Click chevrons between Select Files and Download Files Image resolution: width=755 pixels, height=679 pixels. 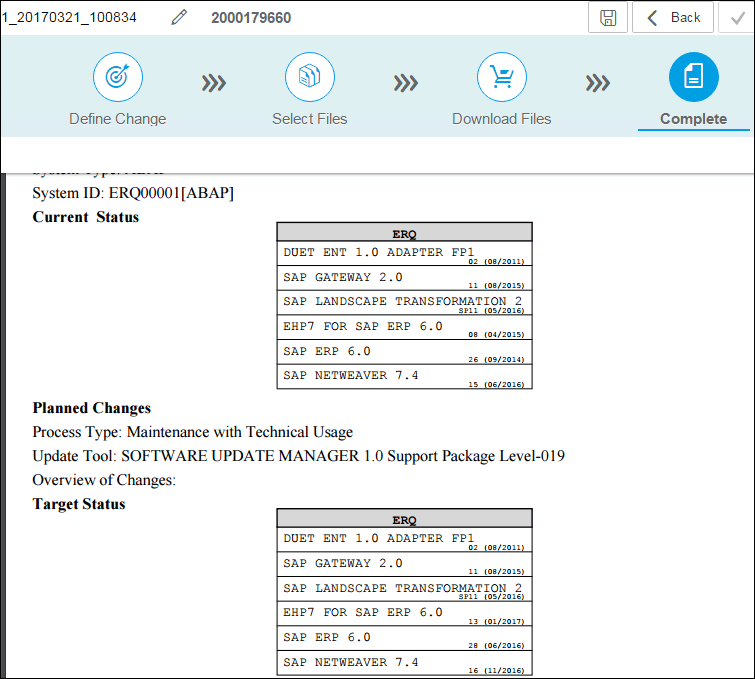pyautogui.click(x=405, y=82)
